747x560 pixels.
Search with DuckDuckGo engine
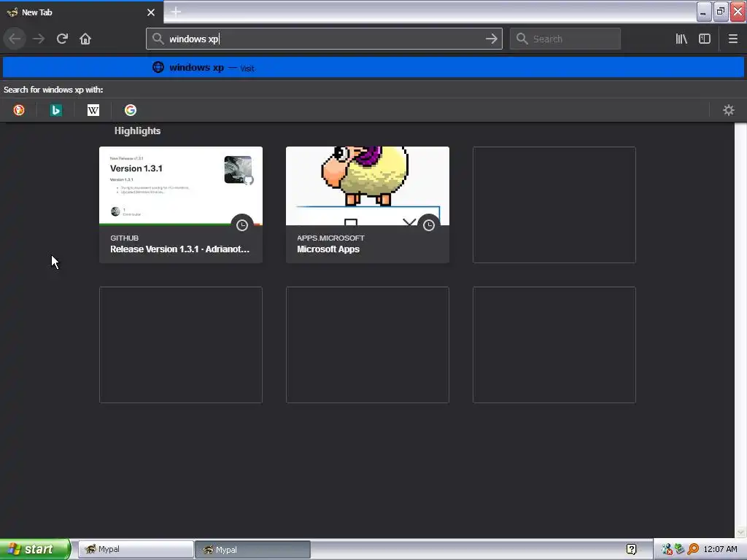coord(19,110)
